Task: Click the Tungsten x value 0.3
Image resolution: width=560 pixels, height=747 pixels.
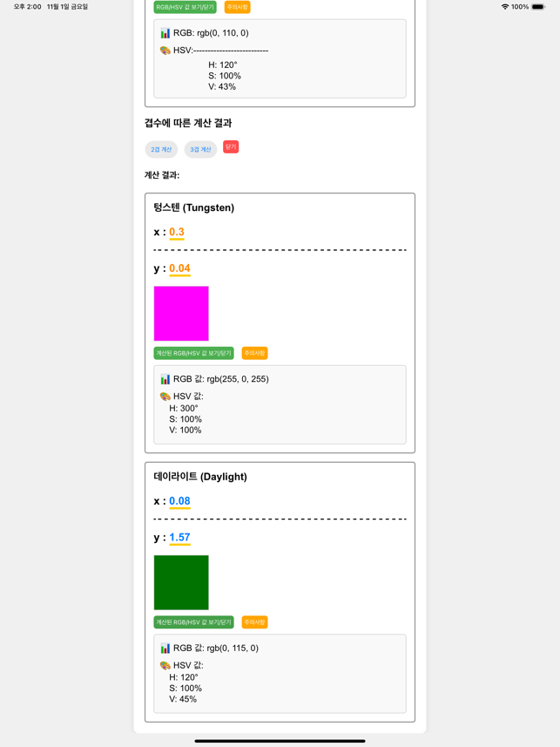Action: click(x=177, y=232)
